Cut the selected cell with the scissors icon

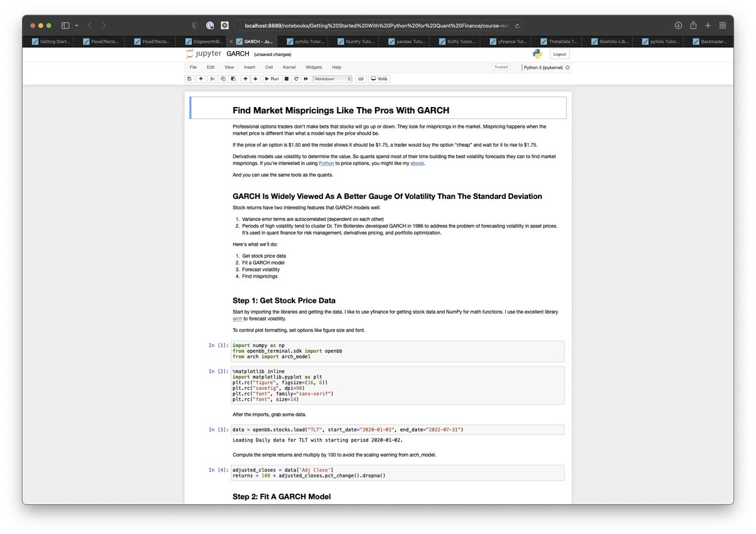point(212,79)
